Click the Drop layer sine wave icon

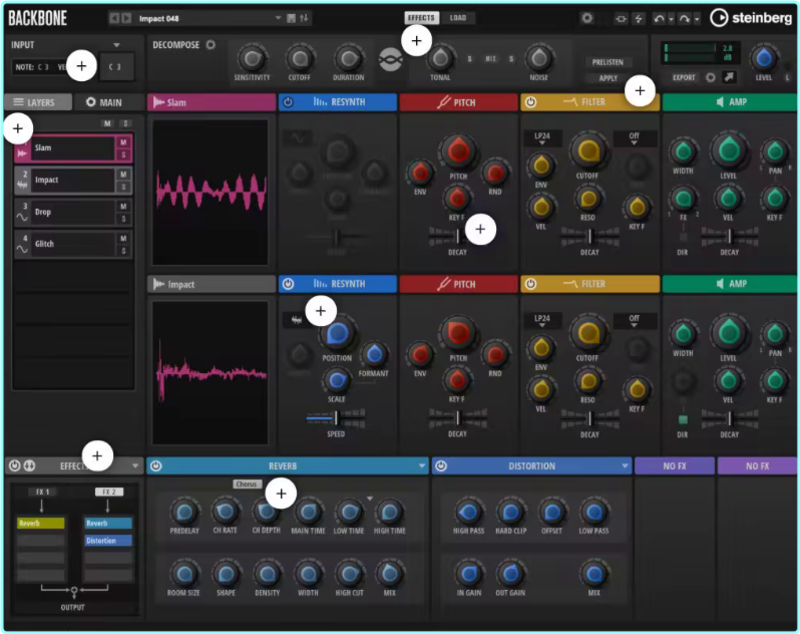click(22, 217)
